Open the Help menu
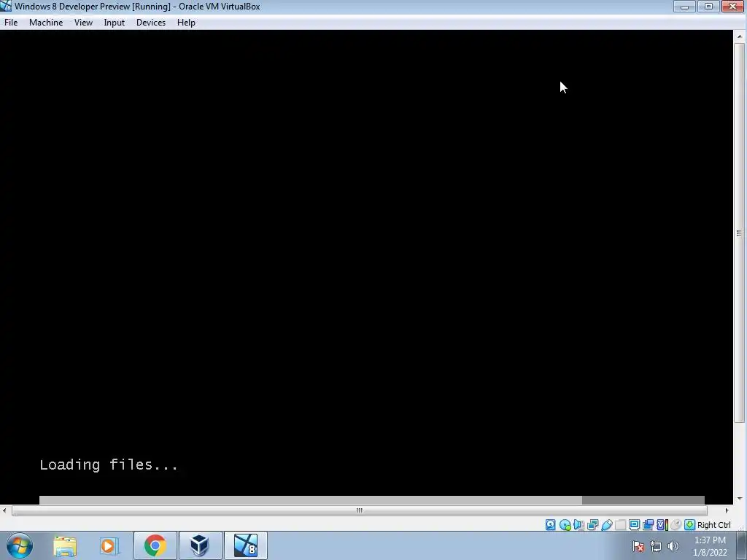The height and width of the screenshot is (560, 747). [186, 23]
